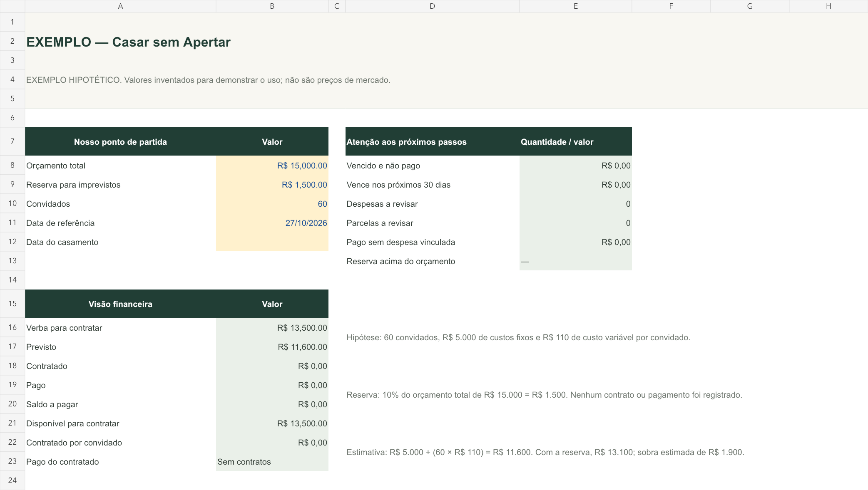The image size is (868, 490).
Task: Click the 'Orçamento total' label cell
Action: (120, 166)
